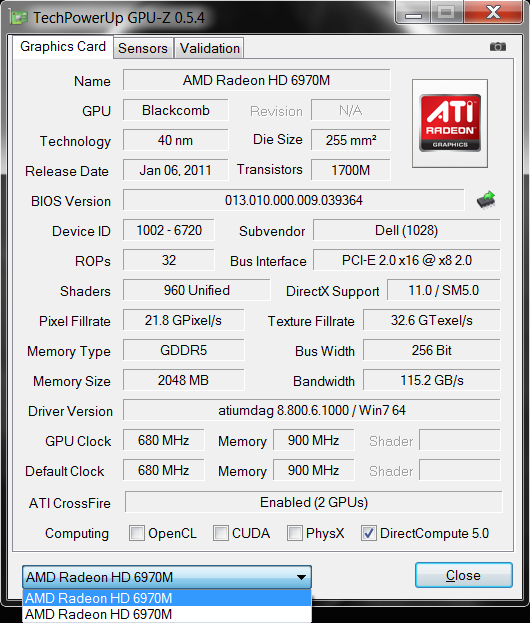Screen dimensions: 530x623
Task: Click the ATI Radeon logo image
Action: [450, 123]
